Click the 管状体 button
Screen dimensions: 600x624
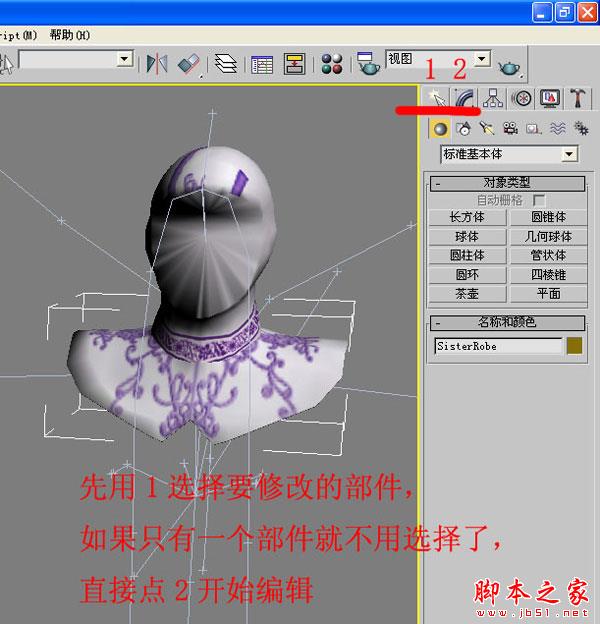tap(549, 255)
